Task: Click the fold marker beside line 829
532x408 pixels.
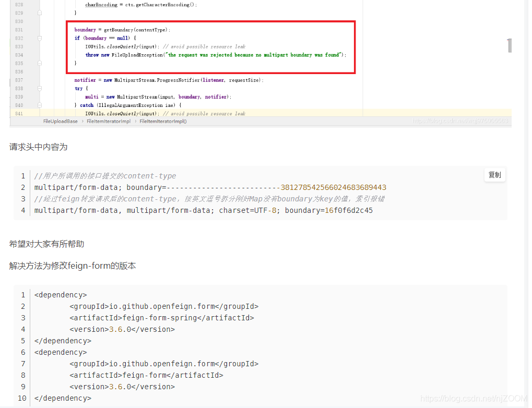Action: 39,13
